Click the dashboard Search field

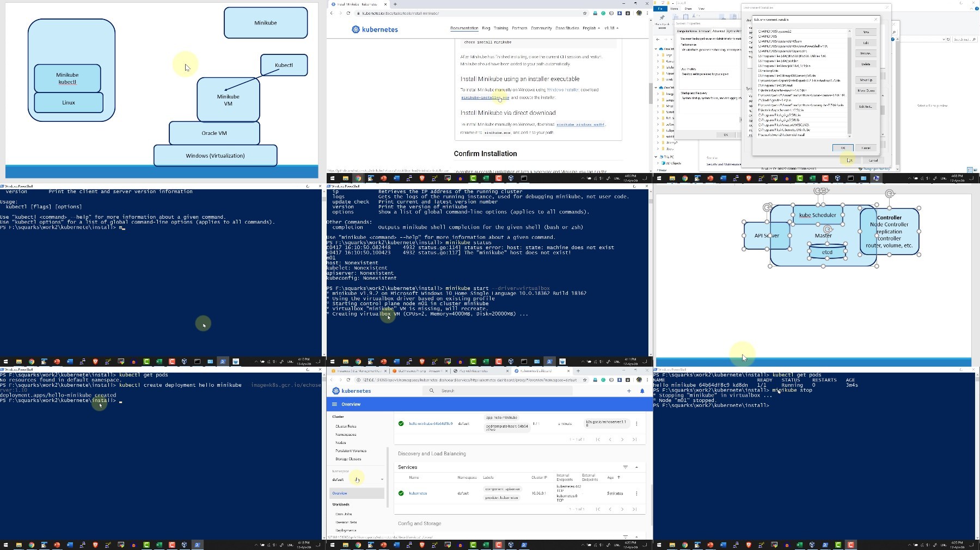click(498, 391)
